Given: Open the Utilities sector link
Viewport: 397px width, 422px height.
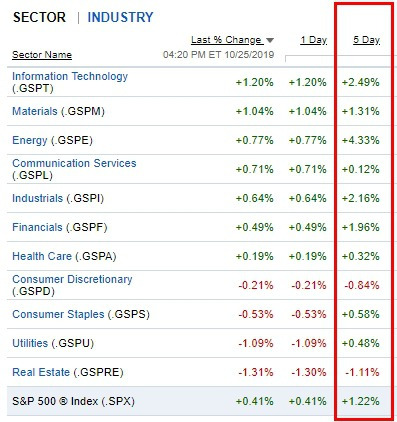Looking at the screenshot, I should tap(30, 343).
